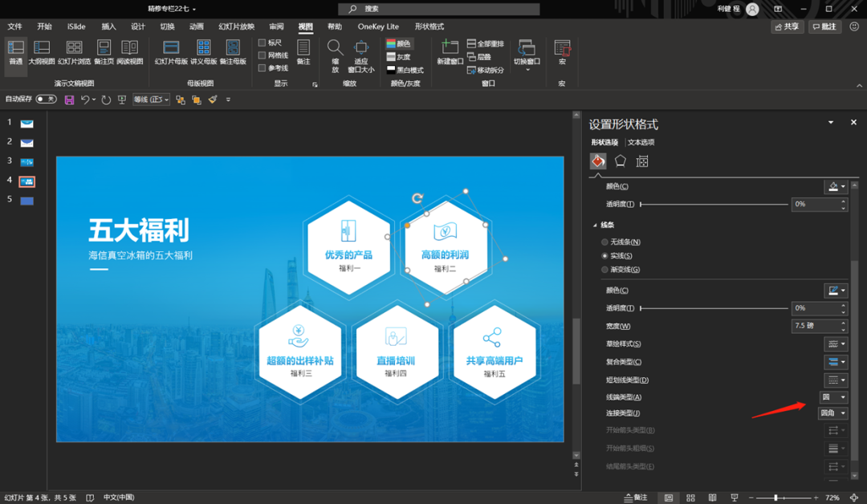This screenshot has height=504, width=867.
Task: Click the zoom slider in the status bar
Action: coord(783,498)
